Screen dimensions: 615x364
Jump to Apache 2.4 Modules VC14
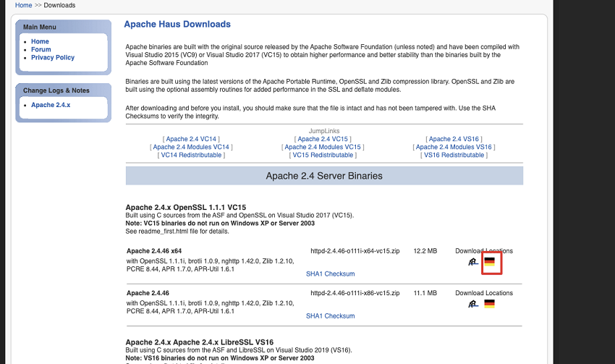point(191,147)
